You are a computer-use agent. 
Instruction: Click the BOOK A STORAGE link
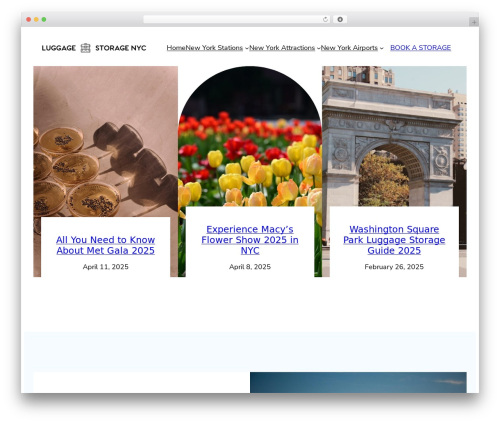tap(421, 48)
